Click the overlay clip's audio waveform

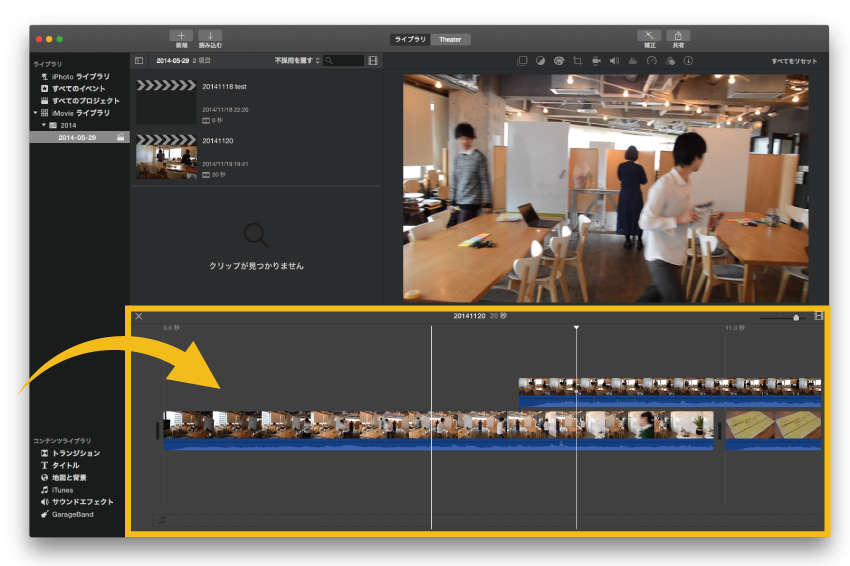(670, 401)
